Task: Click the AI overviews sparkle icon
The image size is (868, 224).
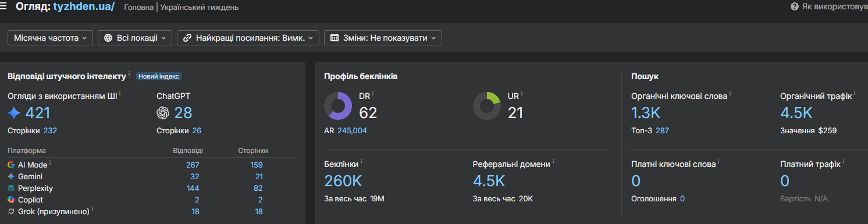Action: click(x=14, y=112)
